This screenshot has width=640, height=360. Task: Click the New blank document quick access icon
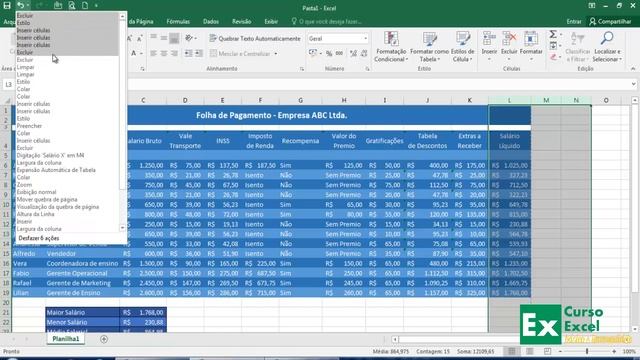point(85,5)
